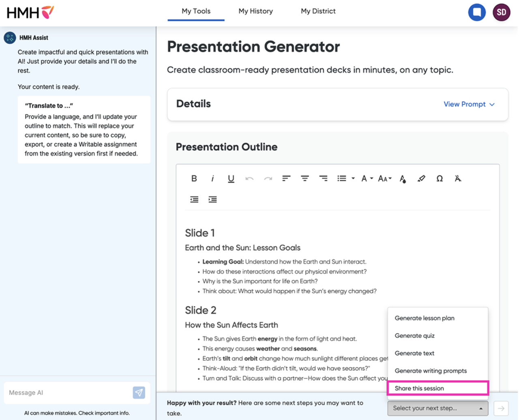Insert a special character with the Omega icon
Viewport: 519px width, 420px height.
pyautogui.click(x=440, y=179)
